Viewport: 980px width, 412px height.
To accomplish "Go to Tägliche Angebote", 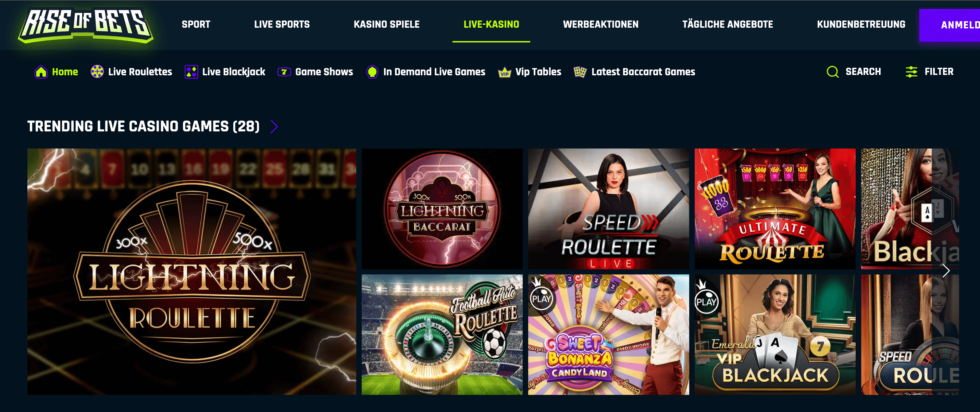I will click(x=728, y=24).
